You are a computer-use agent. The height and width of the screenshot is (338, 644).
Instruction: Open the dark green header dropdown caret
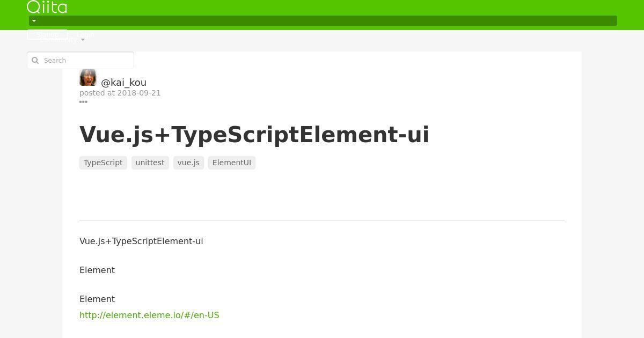[x=34, y=21]
